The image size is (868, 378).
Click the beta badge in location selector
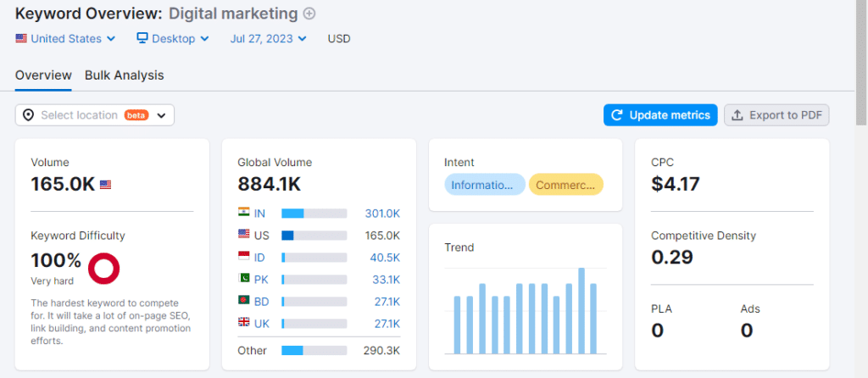click(x=136, y=115)
